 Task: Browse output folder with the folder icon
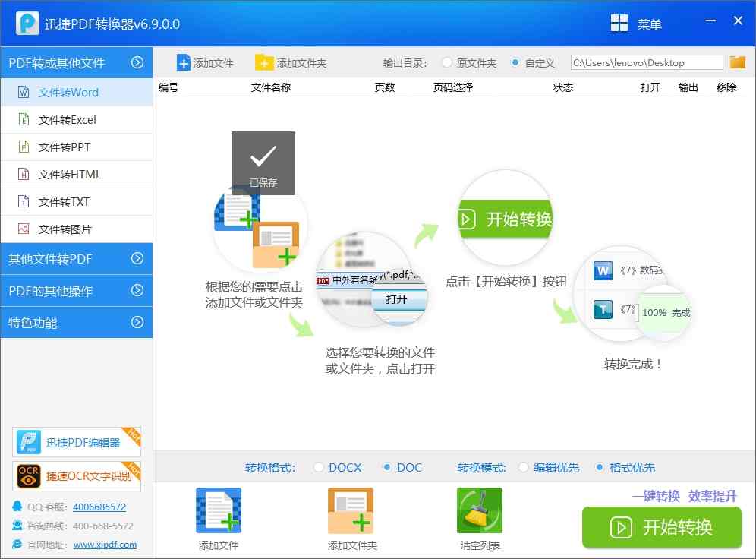(x=738, y=62)
